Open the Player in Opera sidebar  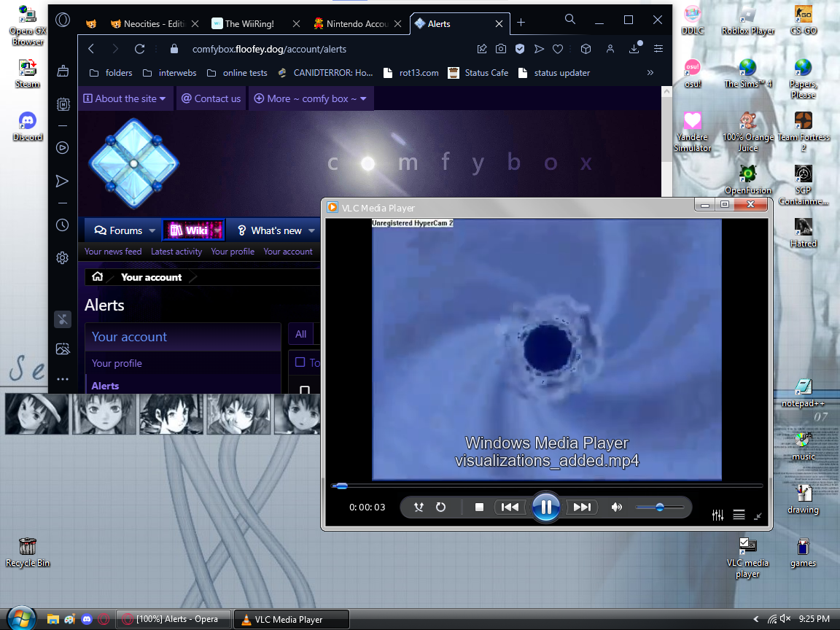63,148
